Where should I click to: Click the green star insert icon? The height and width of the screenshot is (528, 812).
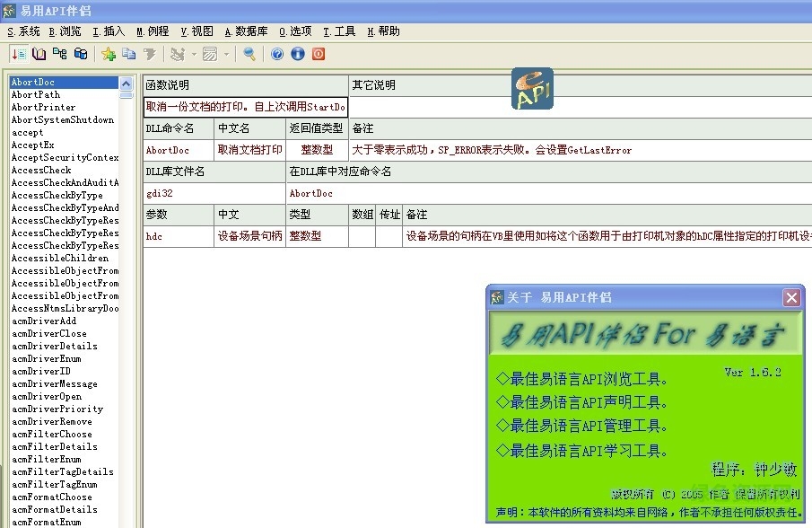(x=108, y=54)
